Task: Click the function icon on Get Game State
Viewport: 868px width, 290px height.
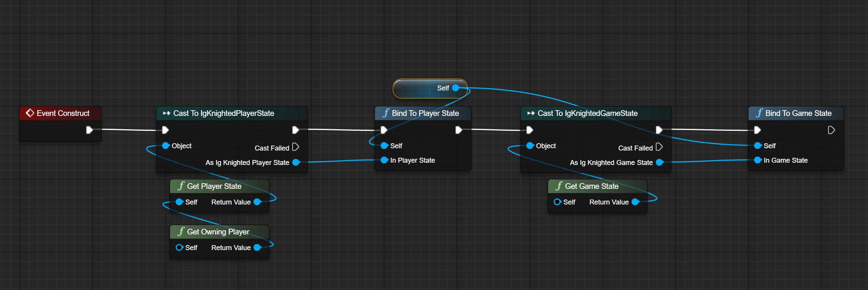Action: point(559,186)
